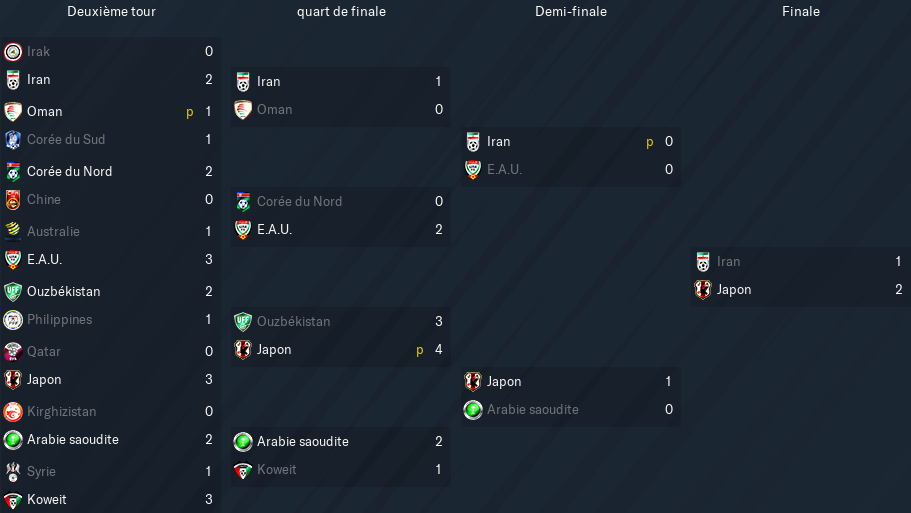Click Syrie team badge
Viewport: 911px width, 513px height.
(x=13, y=471)
